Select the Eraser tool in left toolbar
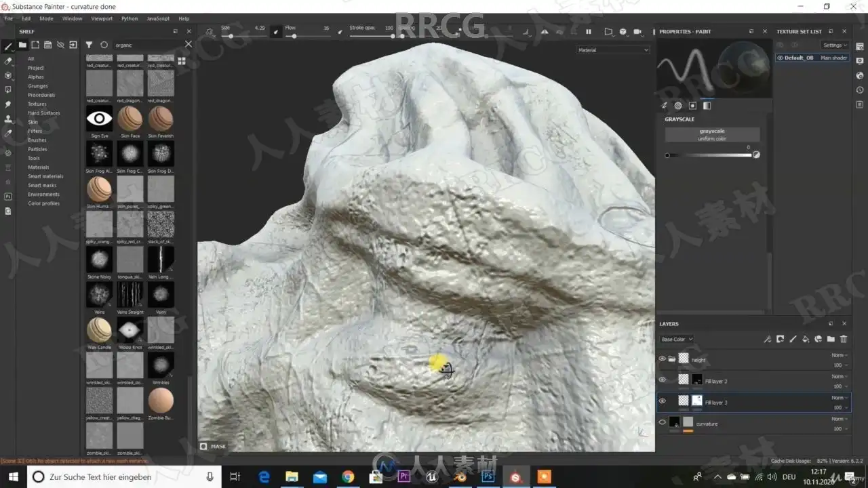The width and height of the screenshot is (868, 488). click(x=8, y=61)
